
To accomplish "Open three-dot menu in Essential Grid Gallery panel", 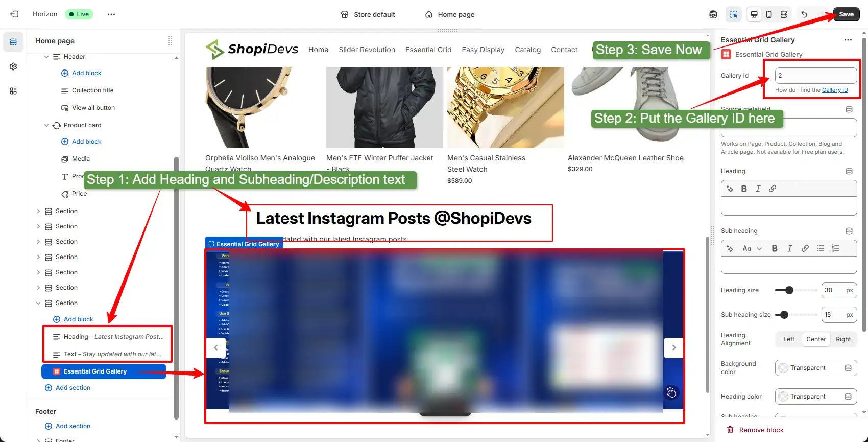I will (x=848, y=40).
